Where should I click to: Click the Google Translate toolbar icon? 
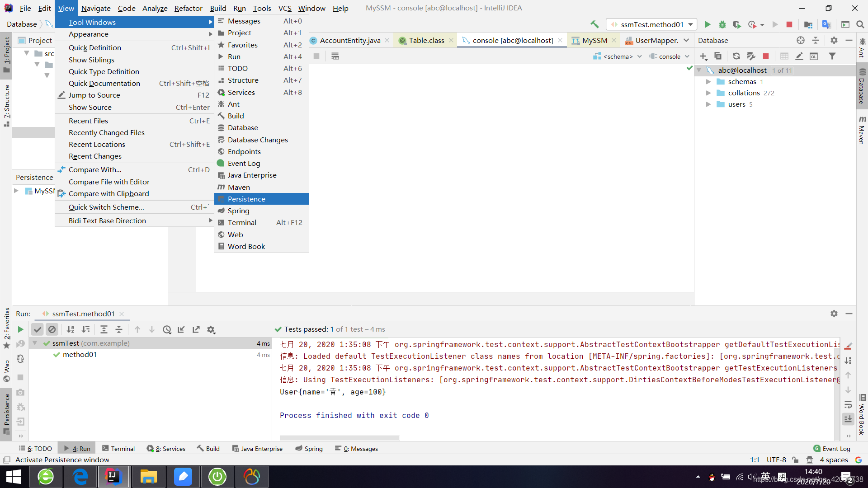click(826, 24)
